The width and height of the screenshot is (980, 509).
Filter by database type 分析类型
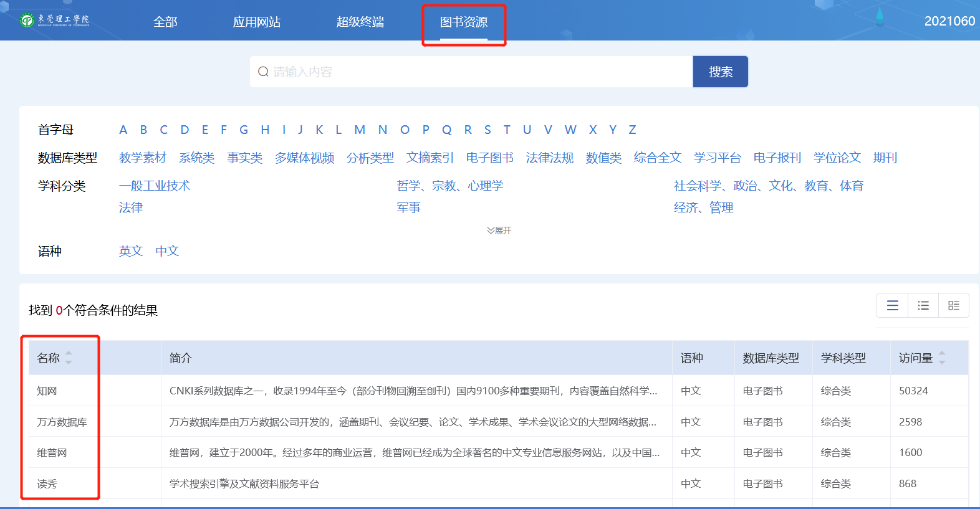[x=370, y=158]
